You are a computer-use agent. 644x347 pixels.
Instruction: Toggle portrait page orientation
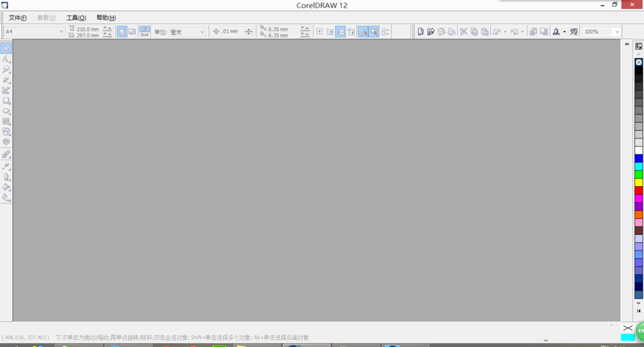122,32
